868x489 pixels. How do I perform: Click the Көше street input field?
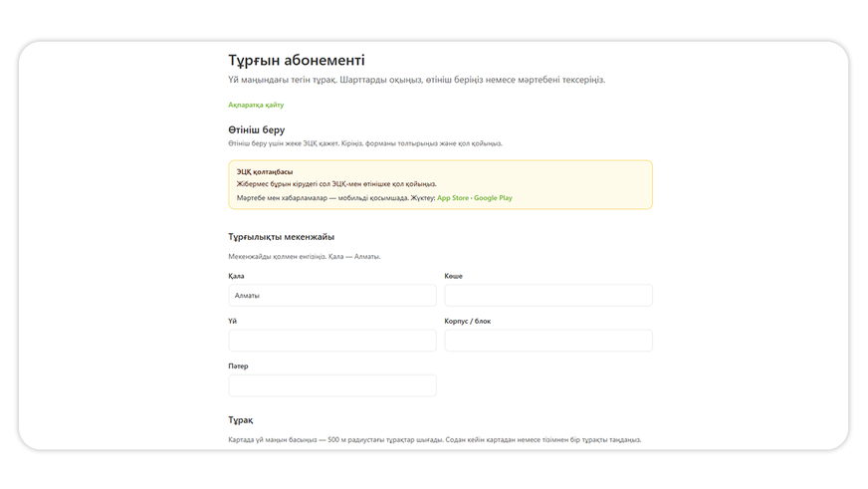548,295
